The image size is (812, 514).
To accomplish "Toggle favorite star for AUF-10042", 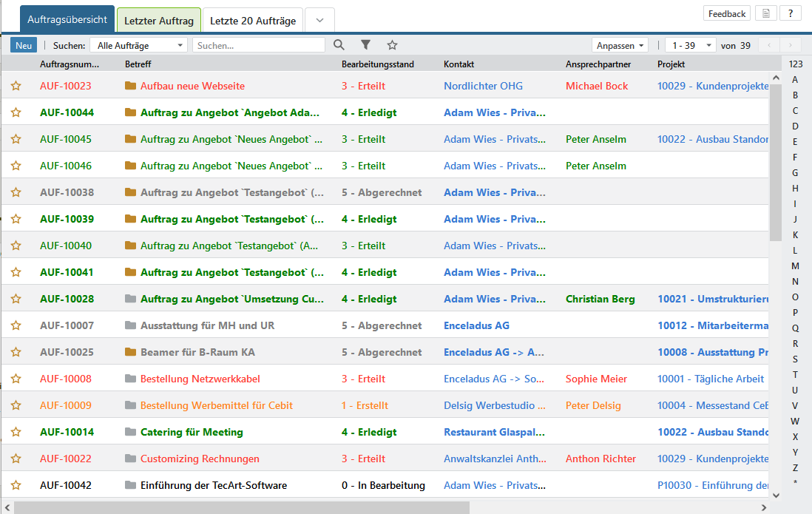I will point(16,485).
